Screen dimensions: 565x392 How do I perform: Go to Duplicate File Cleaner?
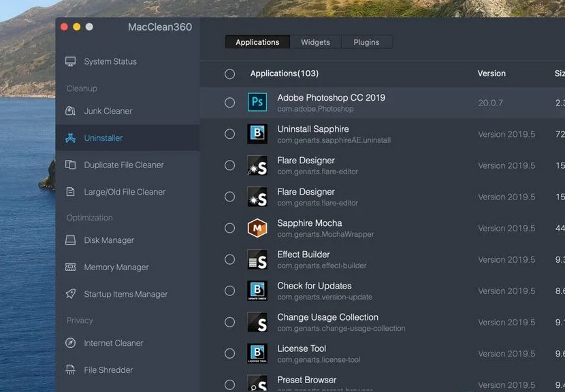point(124,165)
